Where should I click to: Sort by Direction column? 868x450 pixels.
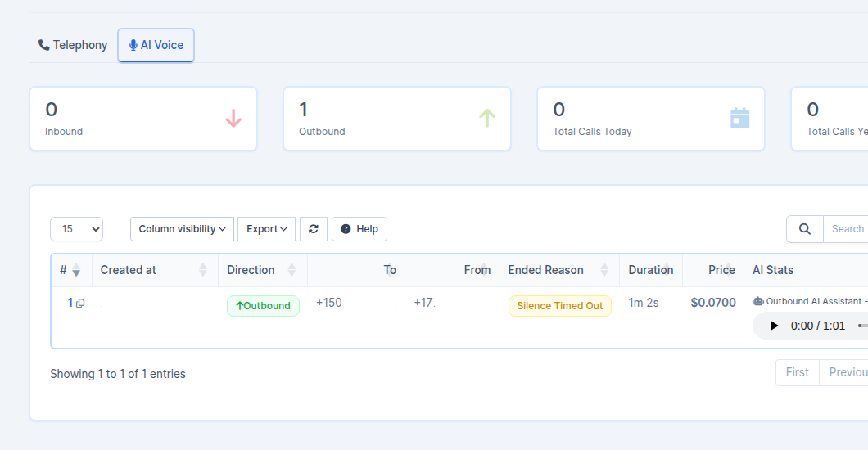(x=262, y=270)
